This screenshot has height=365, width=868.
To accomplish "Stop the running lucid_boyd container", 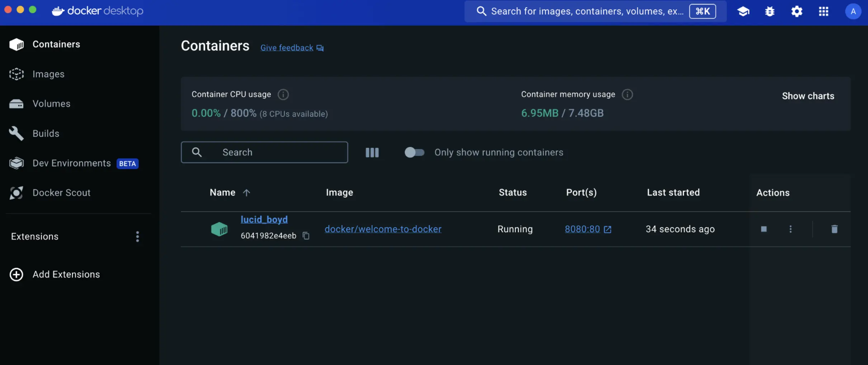I will 763,229.
